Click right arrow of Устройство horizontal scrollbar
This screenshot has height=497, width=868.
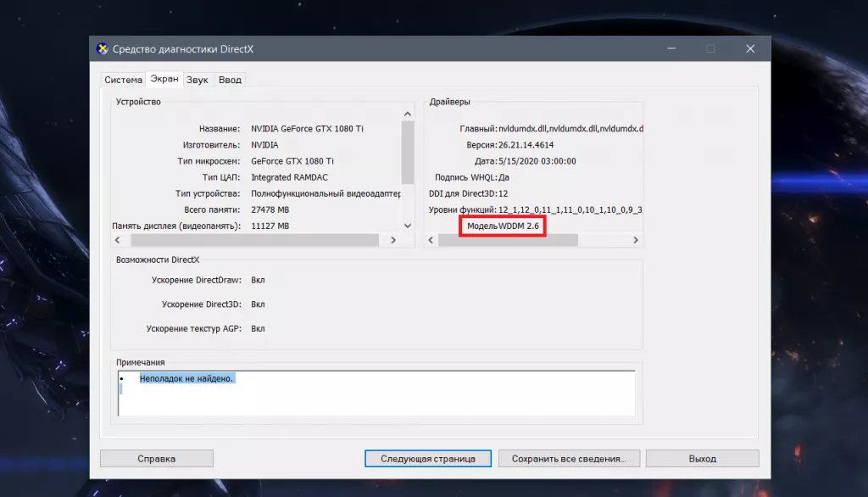coord(392,240)
